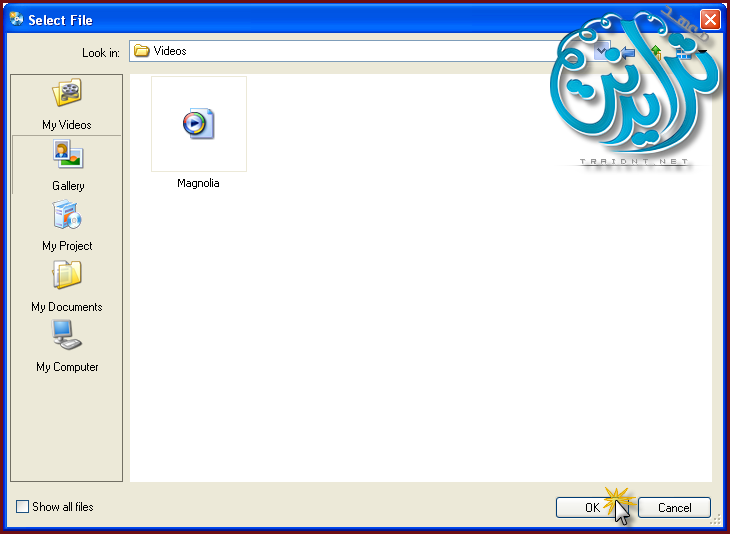
Task: Click the Magnolia file name label
Action: [198, 183]
